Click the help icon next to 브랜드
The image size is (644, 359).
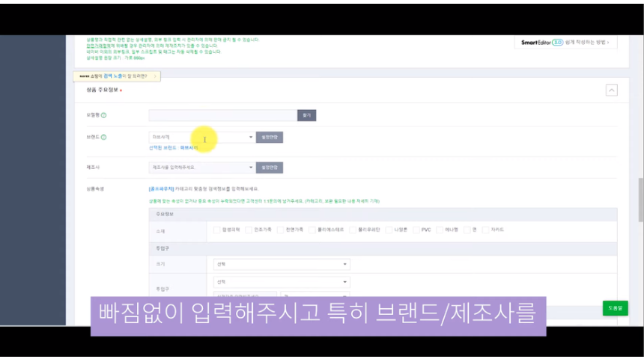click(x=103, y=137)
